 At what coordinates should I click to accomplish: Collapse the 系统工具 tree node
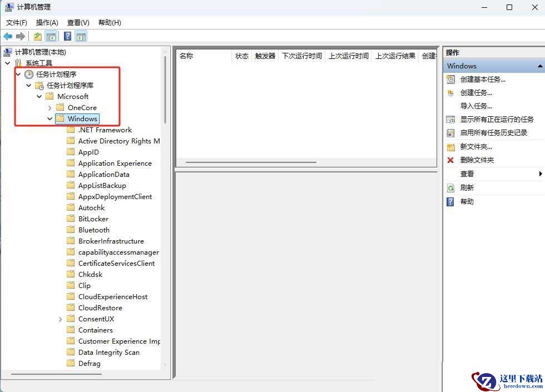tap(8, 63)
